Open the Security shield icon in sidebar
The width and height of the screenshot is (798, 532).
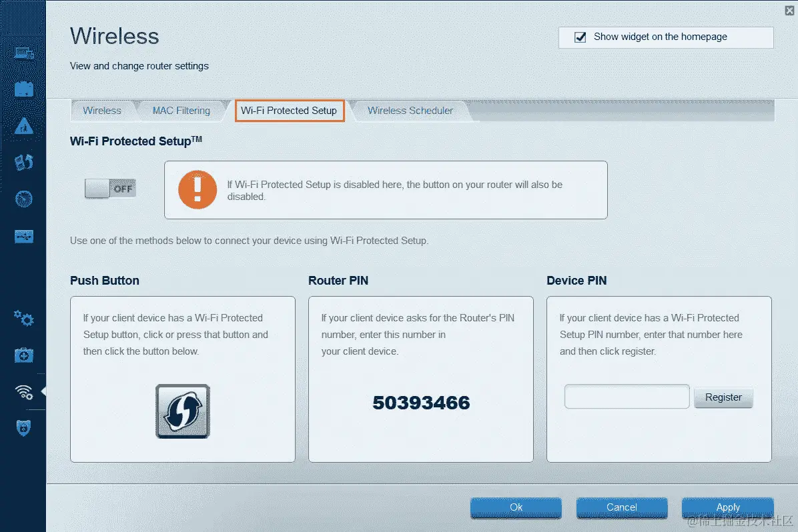[24, 428]
